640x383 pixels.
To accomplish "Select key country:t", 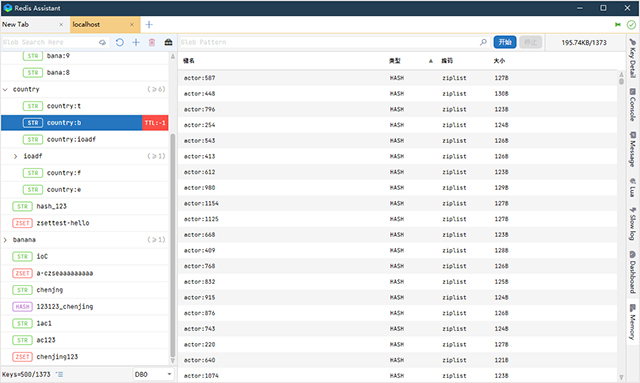I will point(84,106).
